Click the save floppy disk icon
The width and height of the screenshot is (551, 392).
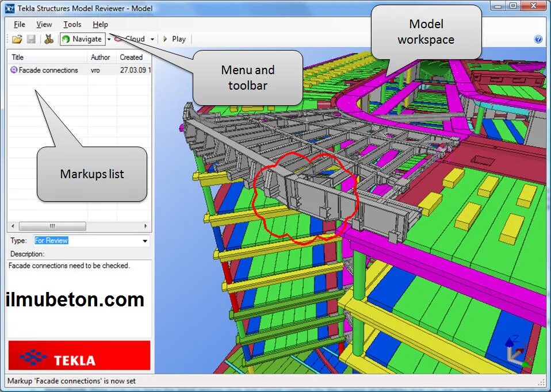click(31, 39)
